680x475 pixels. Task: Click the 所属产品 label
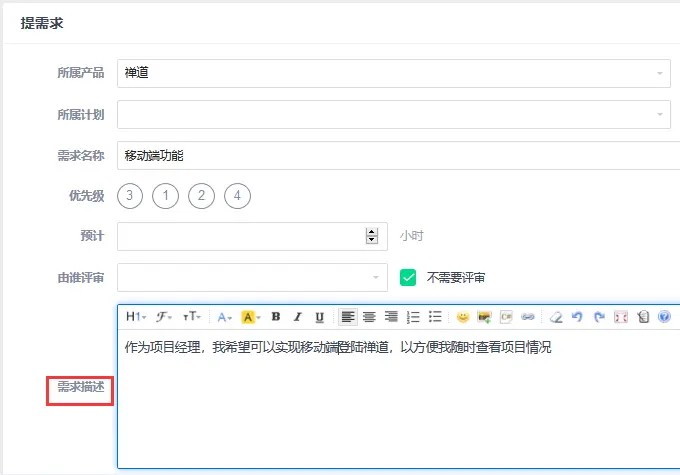[x=81, y=72]
